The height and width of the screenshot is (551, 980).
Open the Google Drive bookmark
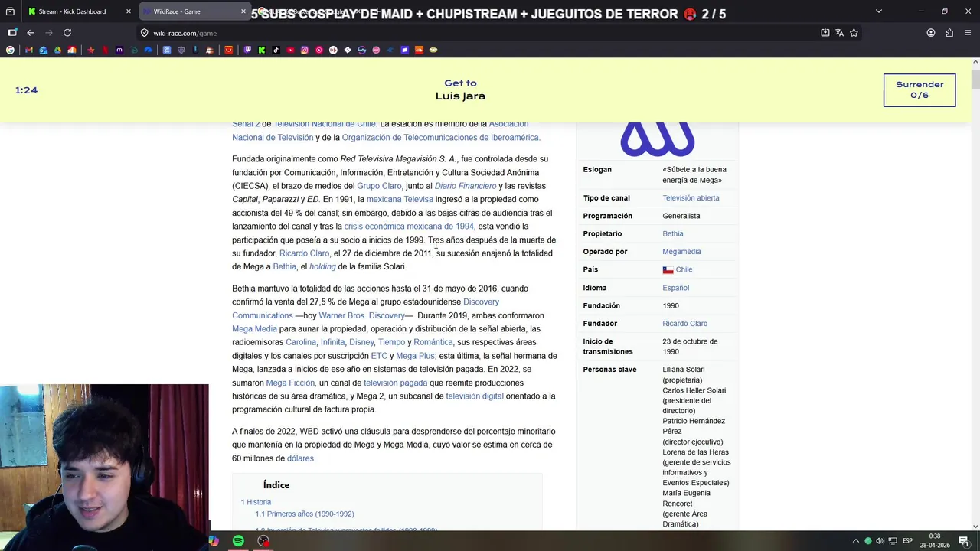tap(57, 50)
